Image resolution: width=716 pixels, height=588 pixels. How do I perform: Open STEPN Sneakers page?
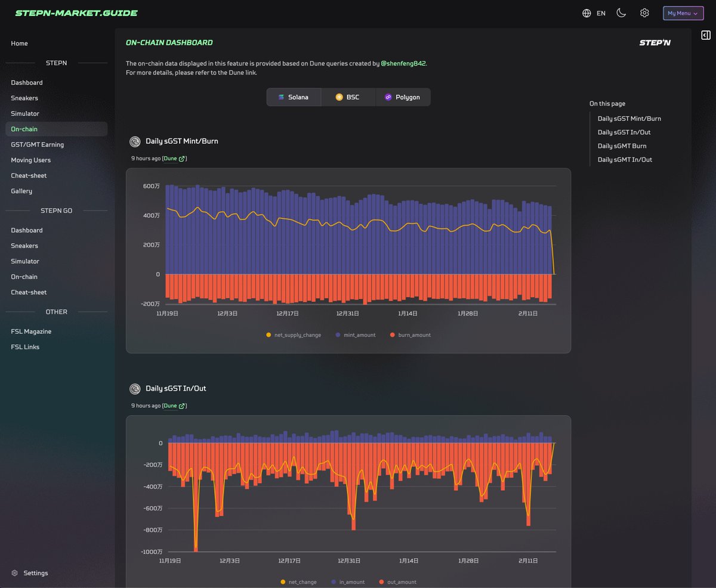pos(24,98)
